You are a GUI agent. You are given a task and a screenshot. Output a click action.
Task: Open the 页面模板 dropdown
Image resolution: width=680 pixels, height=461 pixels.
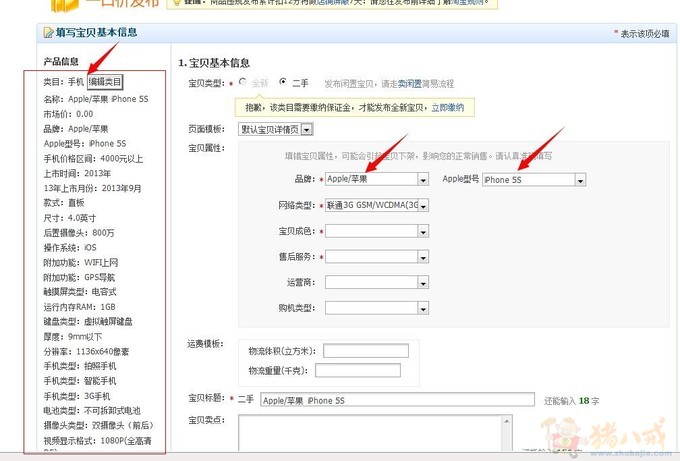tap(275, 129)
